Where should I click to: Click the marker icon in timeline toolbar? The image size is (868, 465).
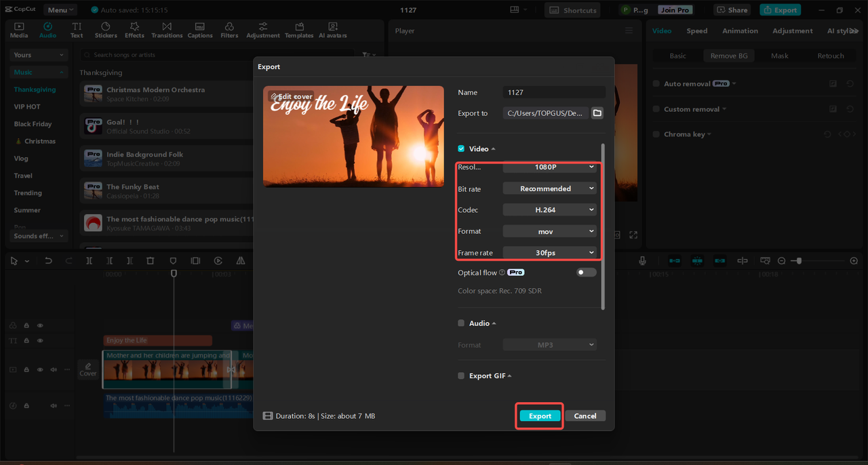[173, 261]
